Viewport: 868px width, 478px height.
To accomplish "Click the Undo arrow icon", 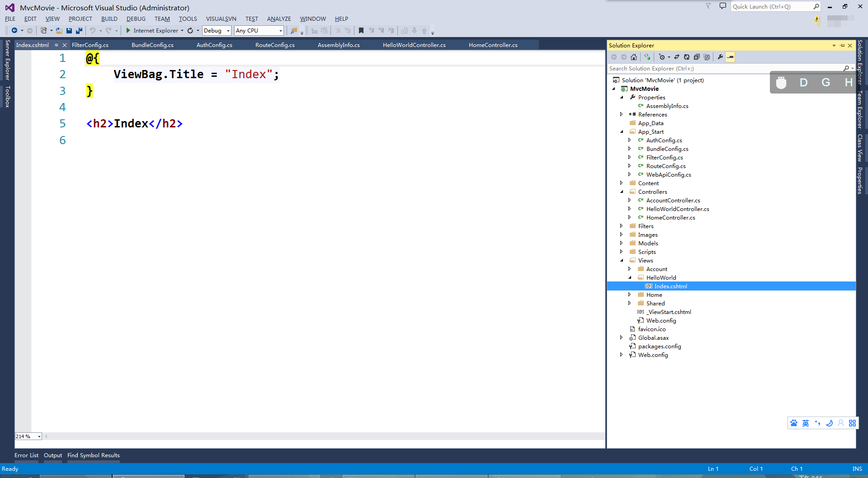I will [x=93, y=31].
